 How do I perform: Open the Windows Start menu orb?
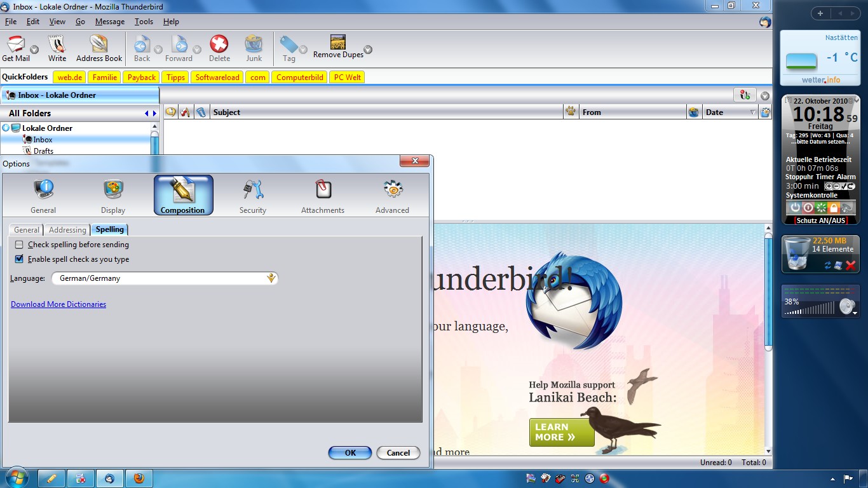click(17, 478)
